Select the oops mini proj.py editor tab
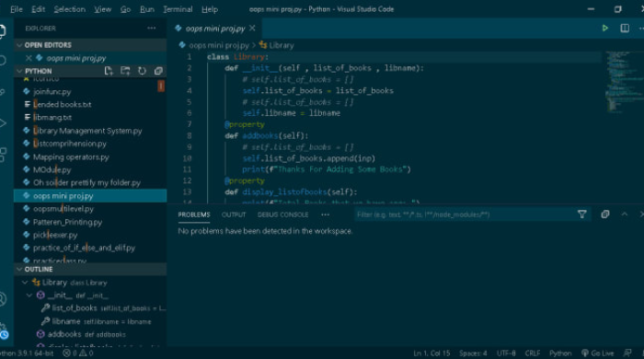The height and width of the screenshot is (359, 644). point(215,29)
